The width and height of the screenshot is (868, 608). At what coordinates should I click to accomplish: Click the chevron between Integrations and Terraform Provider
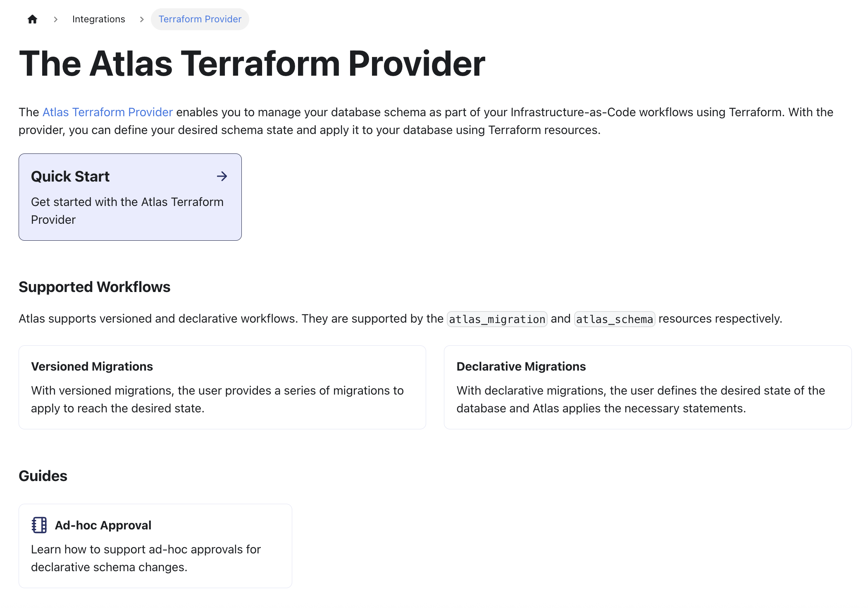click(141, 19)
